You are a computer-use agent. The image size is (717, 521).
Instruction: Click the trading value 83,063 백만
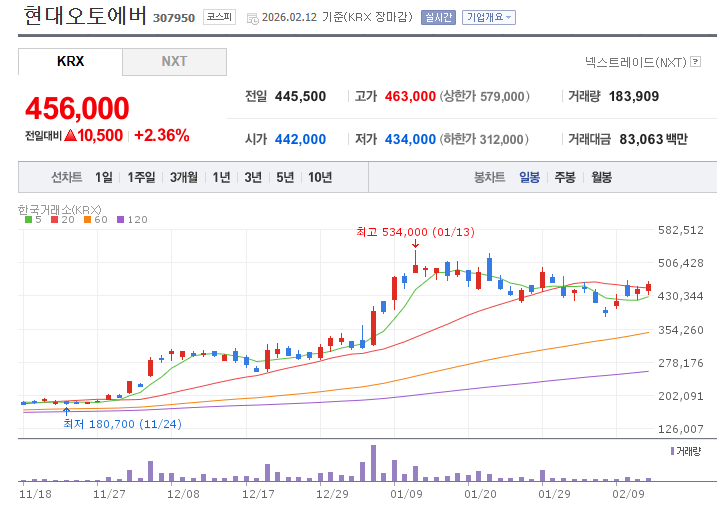[653, 139]
